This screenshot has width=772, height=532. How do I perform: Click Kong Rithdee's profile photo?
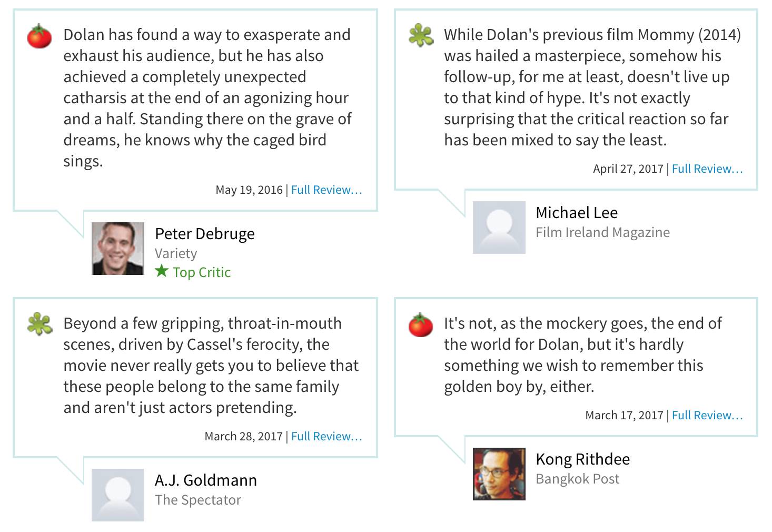click(x=499, y=474)
